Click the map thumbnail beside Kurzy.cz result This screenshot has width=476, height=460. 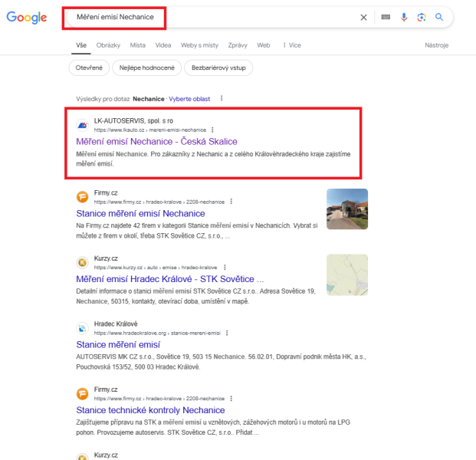(x=347, y=274)
